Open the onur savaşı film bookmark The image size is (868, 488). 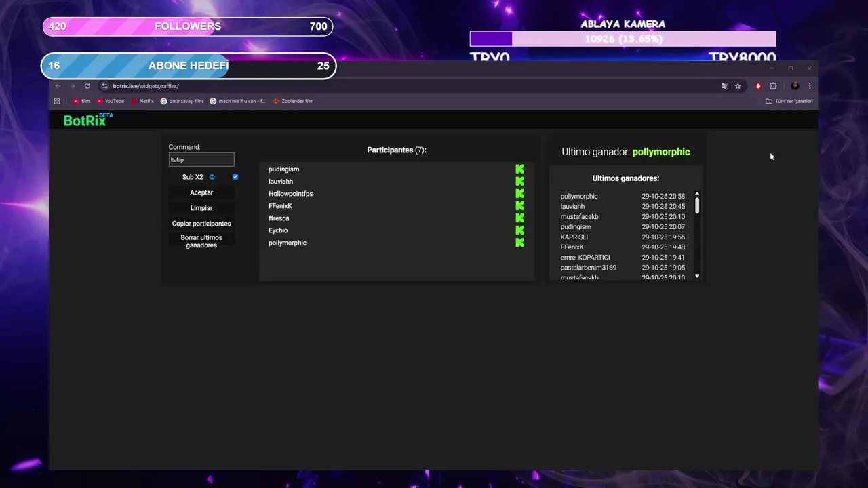(x=182, y=101)
